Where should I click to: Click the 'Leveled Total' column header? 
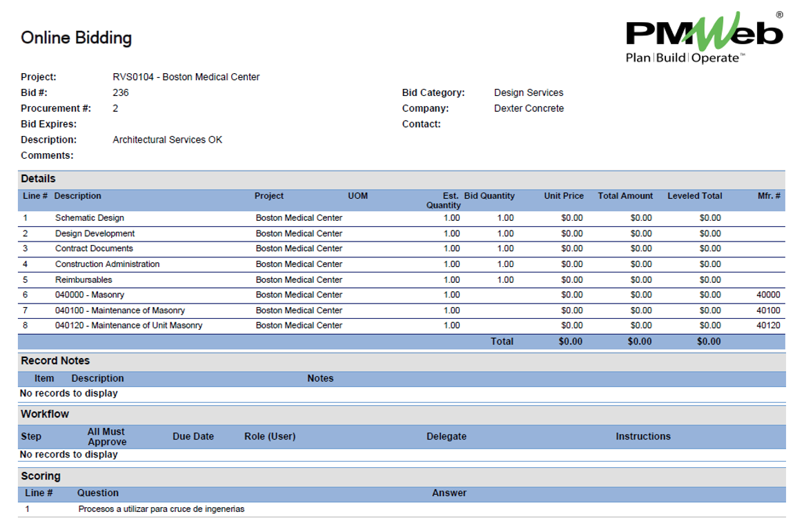click(695, 196)
